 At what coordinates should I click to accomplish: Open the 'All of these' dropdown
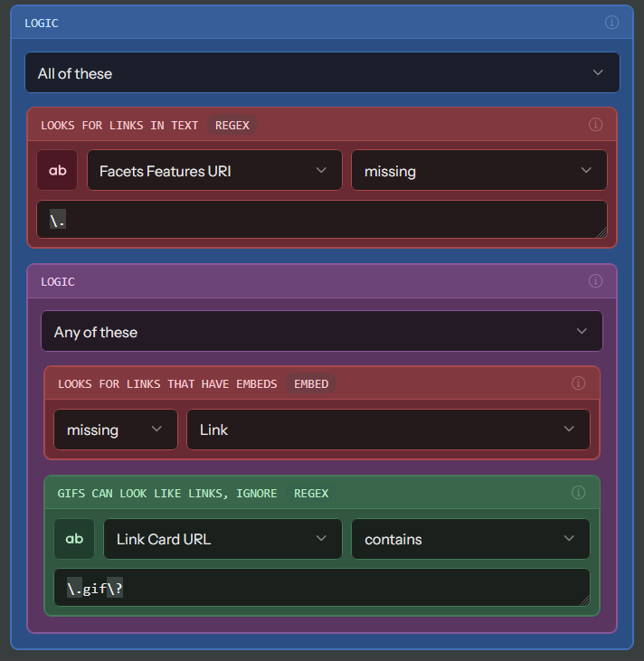coord(322,73)
